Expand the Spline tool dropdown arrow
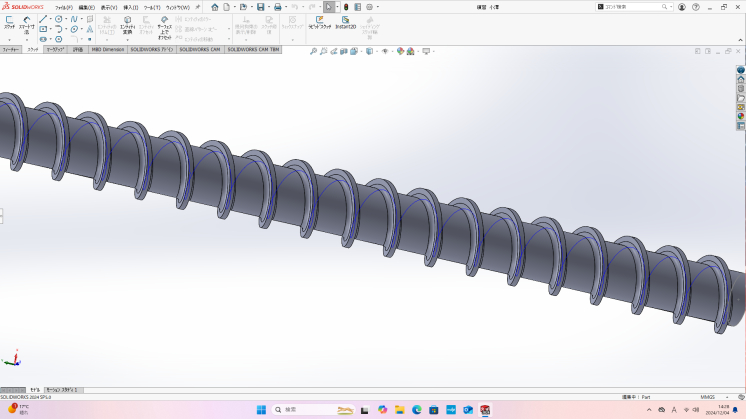Viewport: 746px width, 419px height. click(81, 19)
